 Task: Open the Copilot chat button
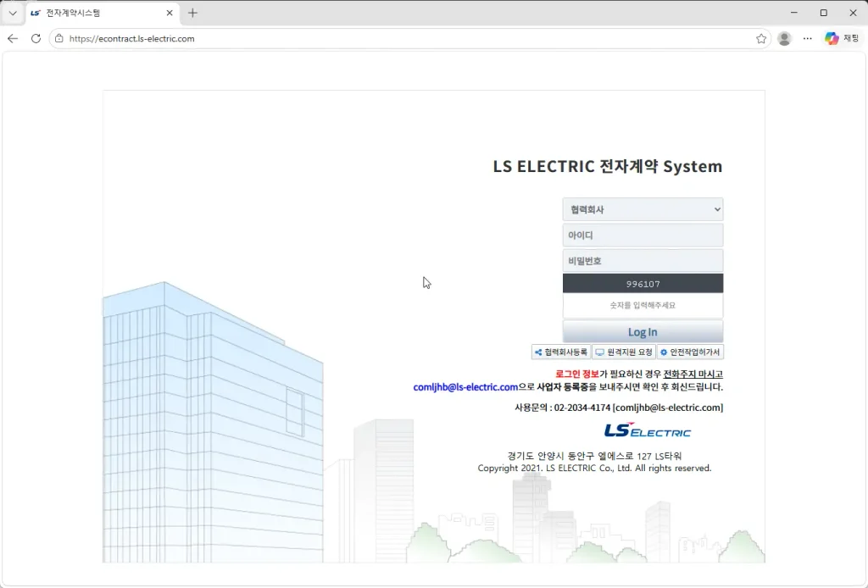click(842, 39)
